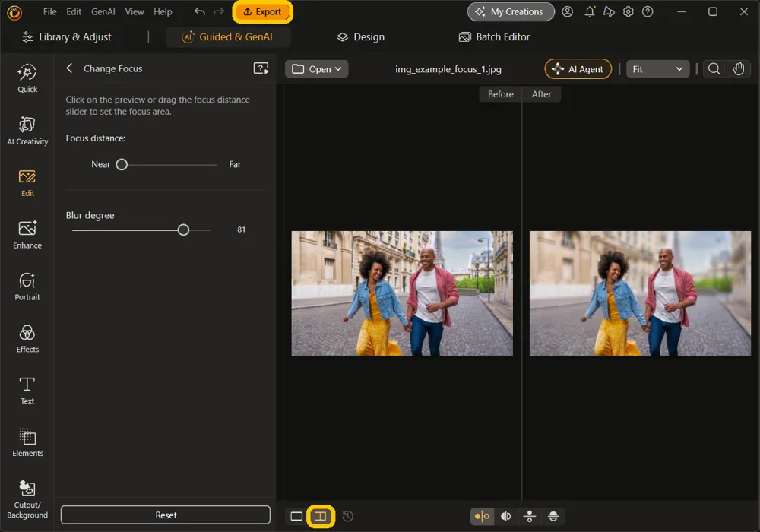Image resolution: width=760 pixels, height=532 pixels.
Task: Redo the last action
Action: click(219, 11)
